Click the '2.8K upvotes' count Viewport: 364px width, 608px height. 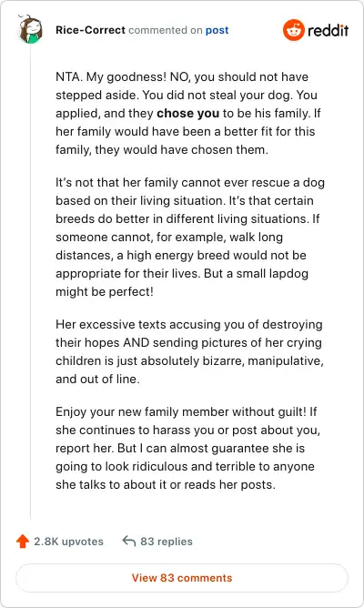pyautogui.click(x=68, y=542)
